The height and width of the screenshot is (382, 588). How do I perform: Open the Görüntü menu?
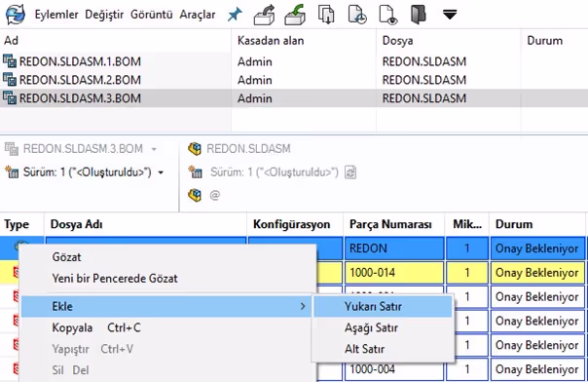pos(152,15)
